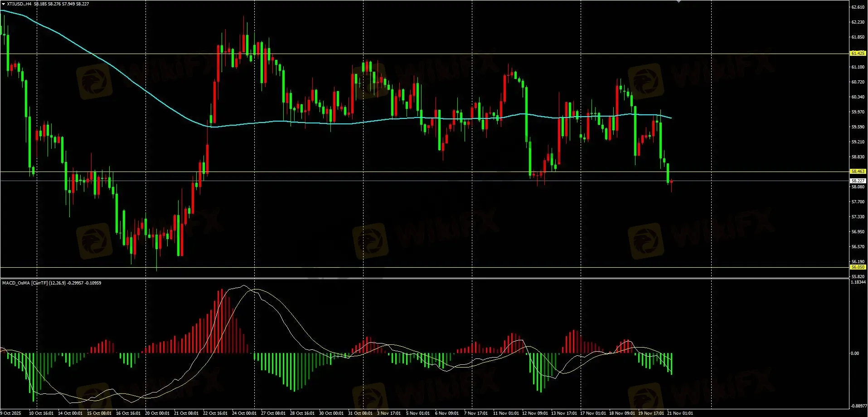The height and width of the screenshot is (417, 868).
Task: Click the MACD scale value 1.18344
Action: [x=858, y=282]
